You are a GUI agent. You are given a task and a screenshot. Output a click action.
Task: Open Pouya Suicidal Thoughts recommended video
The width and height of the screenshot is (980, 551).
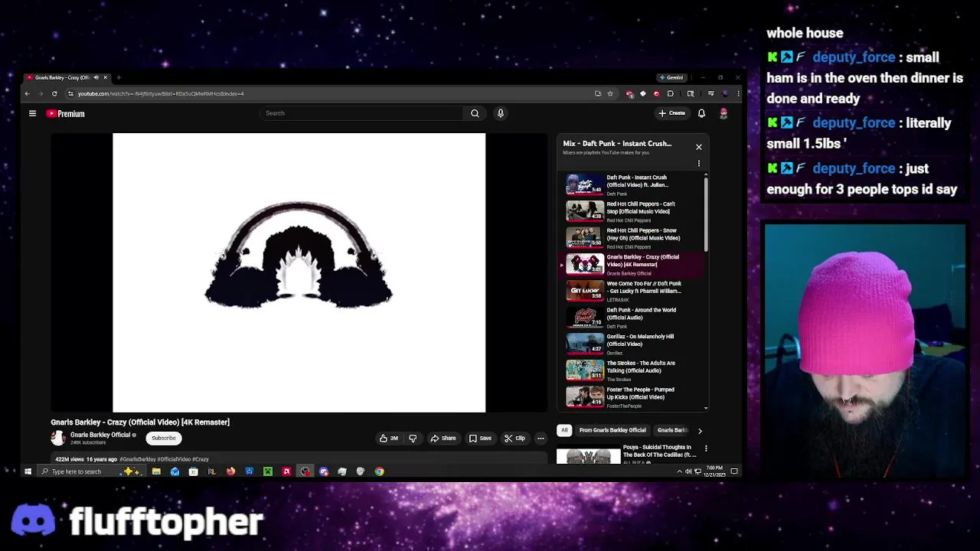click(x=628, y=454)
